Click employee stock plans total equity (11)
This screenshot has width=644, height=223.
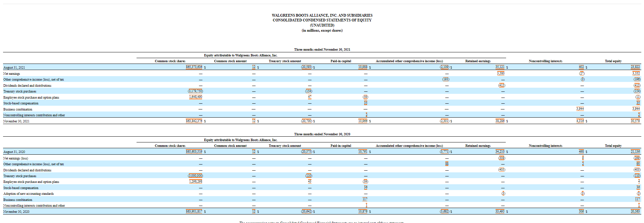click(638, 97)
